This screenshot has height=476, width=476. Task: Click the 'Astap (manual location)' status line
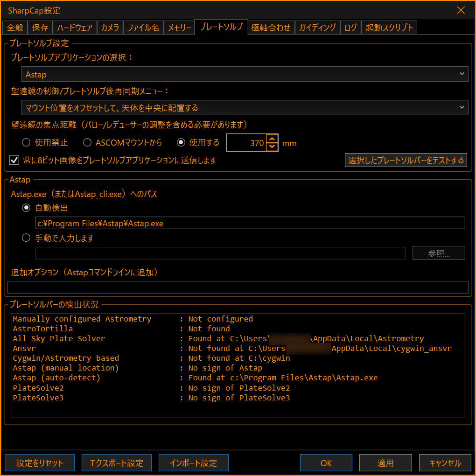138,368
